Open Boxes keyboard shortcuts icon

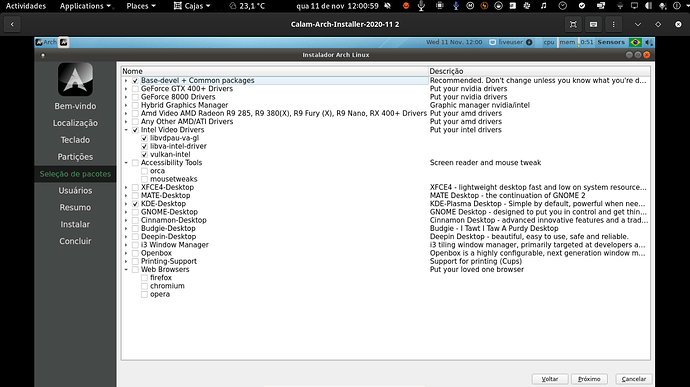point(593,24)
